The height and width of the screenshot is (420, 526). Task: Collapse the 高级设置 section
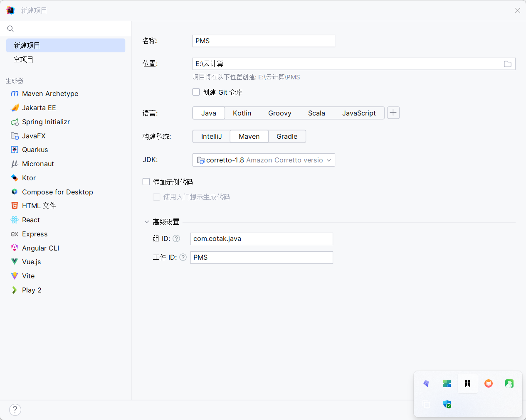(x=146, y=222)
